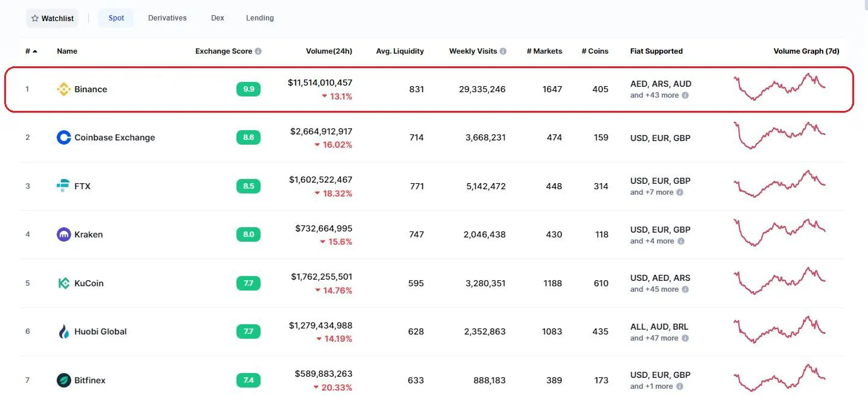Click KuCoin 7-day volume graph

pos(779,281)
